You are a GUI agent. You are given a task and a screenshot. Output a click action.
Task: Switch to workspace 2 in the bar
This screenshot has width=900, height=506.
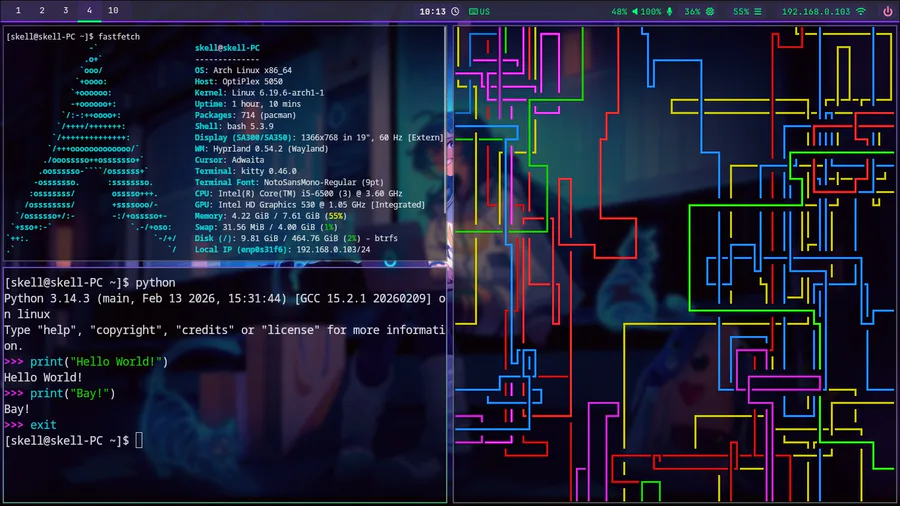pos(42,10)
